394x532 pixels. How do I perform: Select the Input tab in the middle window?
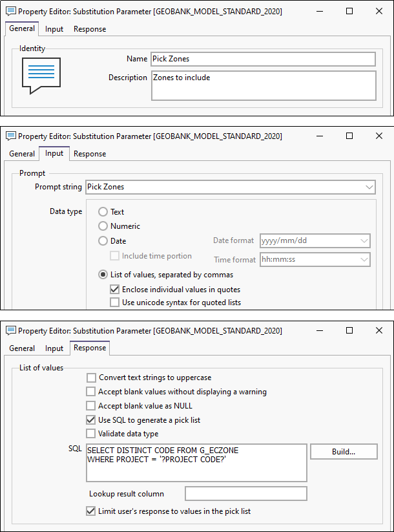point(54,153)
